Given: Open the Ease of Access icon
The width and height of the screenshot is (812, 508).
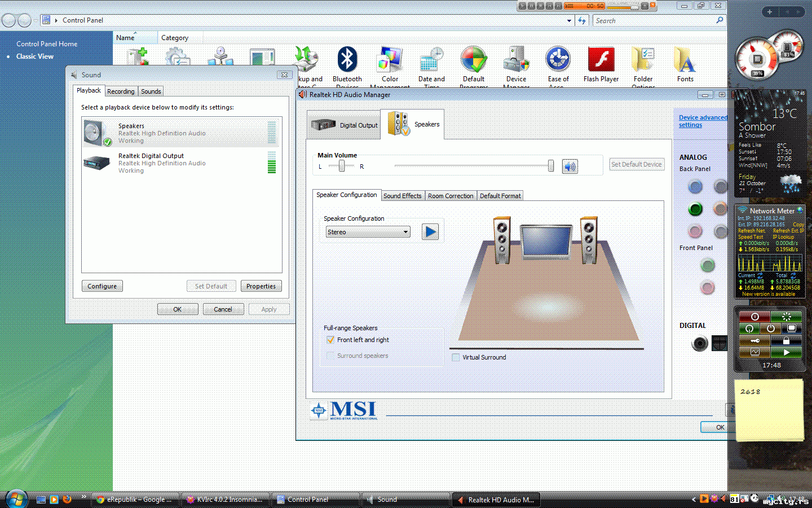Looking at the screenshot, I should (x=558, y=63).
